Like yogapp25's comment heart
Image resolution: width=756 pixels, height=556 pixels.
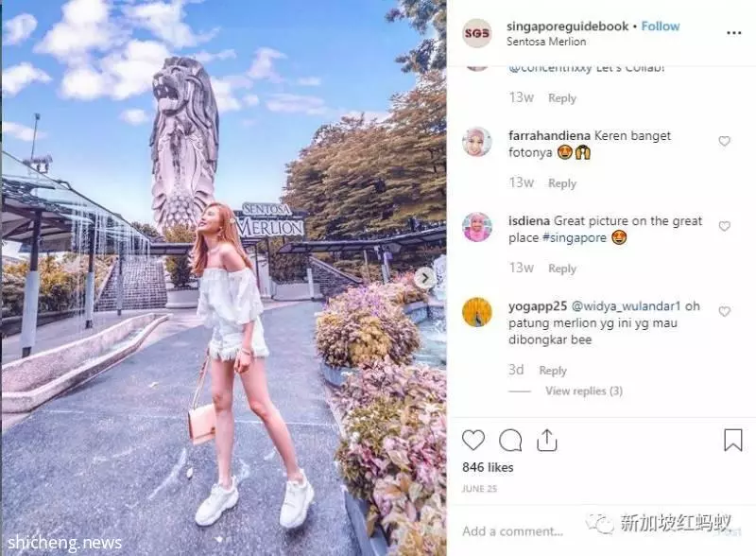pos(724,311)
